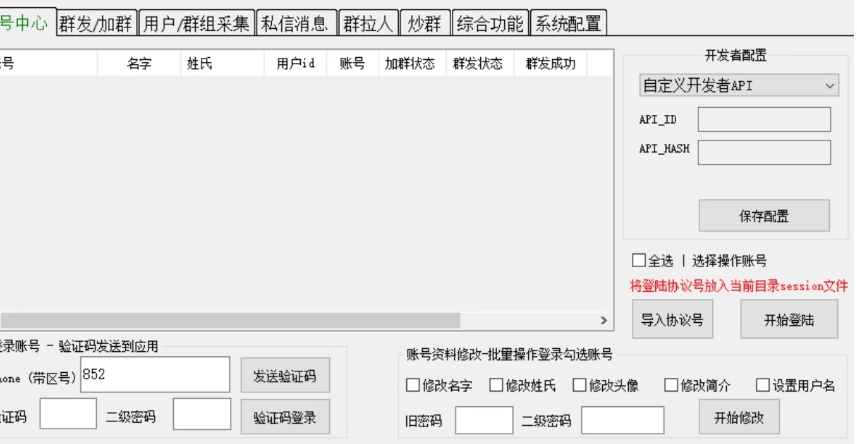Click the 导入协议号 button

[672, 319]
